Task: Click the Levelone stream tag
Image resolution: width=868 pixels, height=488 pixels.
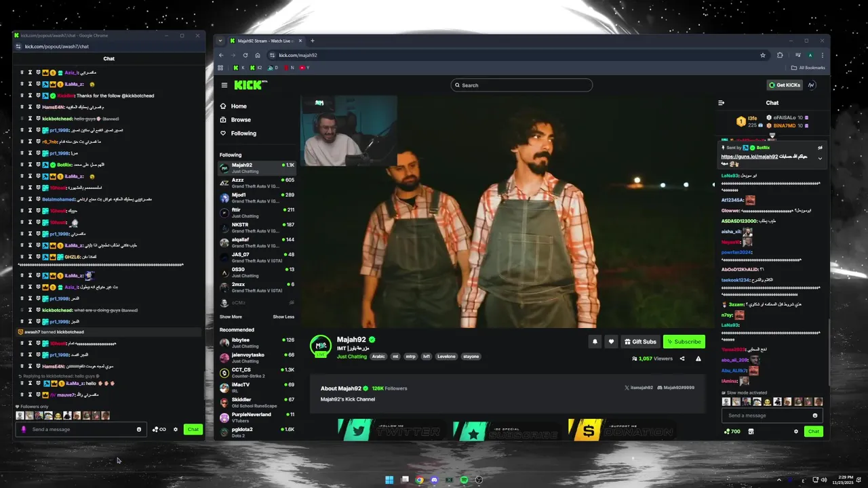Action: [x=446, y=357]
